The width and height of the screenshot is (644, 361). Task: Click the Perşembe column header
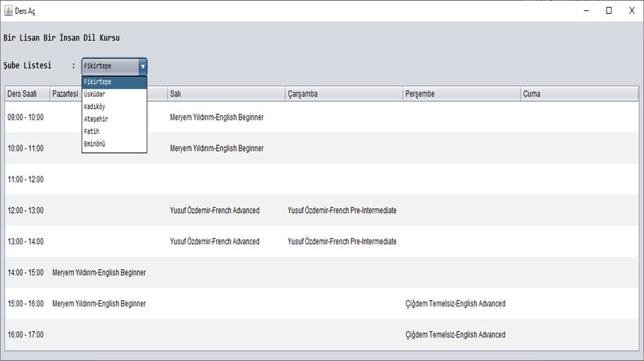[462, 94]
